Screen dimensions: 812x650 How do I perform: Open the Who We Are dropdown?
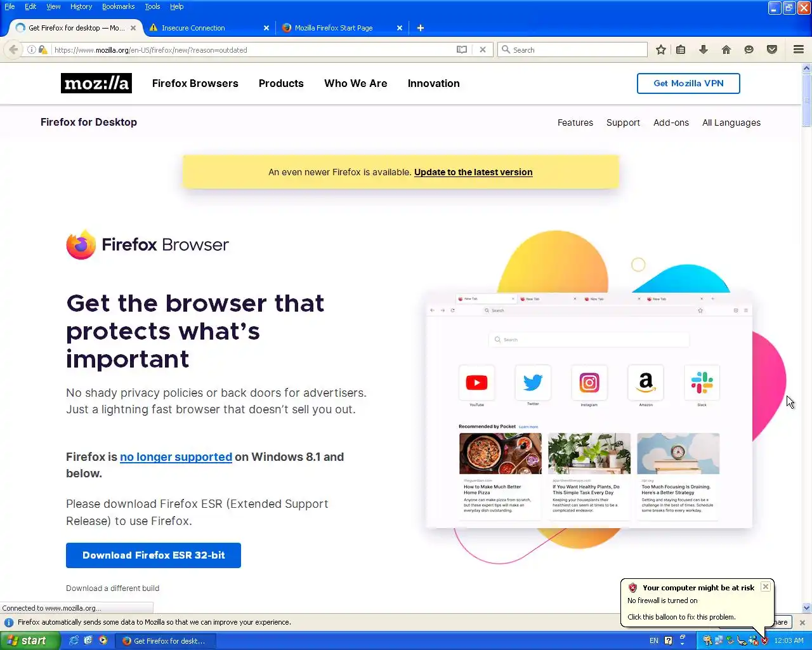[x=356, y=83]
